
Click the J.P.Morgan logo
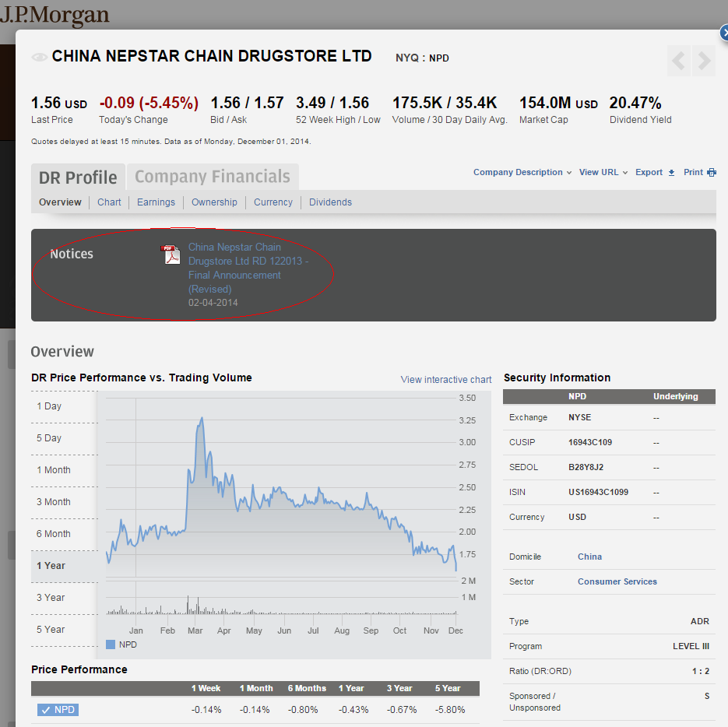pos(55,16)
